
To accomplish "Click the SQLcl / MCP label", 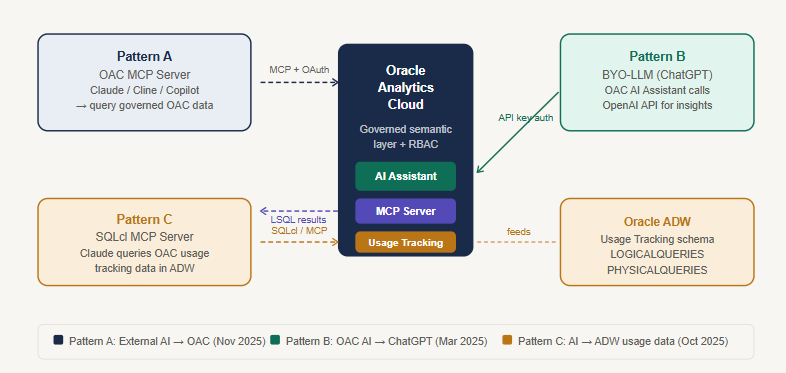I will click(x=299, y=231).
